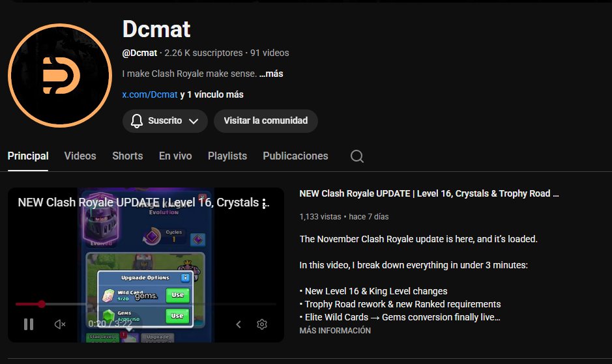Open the player settings gear
The width and height of the screenshot is (612, 364).
click(x=262, y=324)
